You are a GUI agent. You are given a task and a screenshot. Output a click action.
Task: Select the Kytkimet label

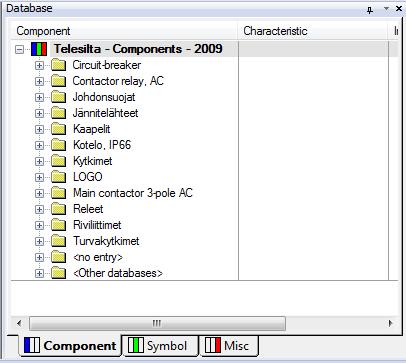click(93, 161)
